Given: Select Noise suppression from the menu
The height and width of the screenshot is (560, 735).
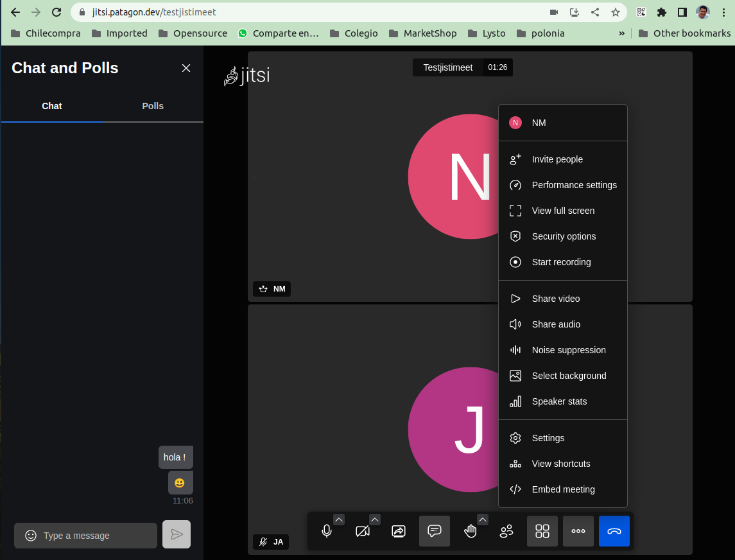Looking at the screenshot, I should 568,350.
